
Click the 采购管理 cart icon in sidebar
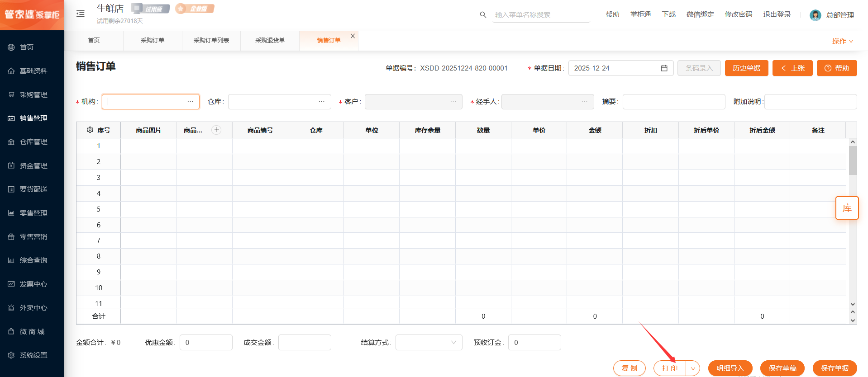coord(11,94)
